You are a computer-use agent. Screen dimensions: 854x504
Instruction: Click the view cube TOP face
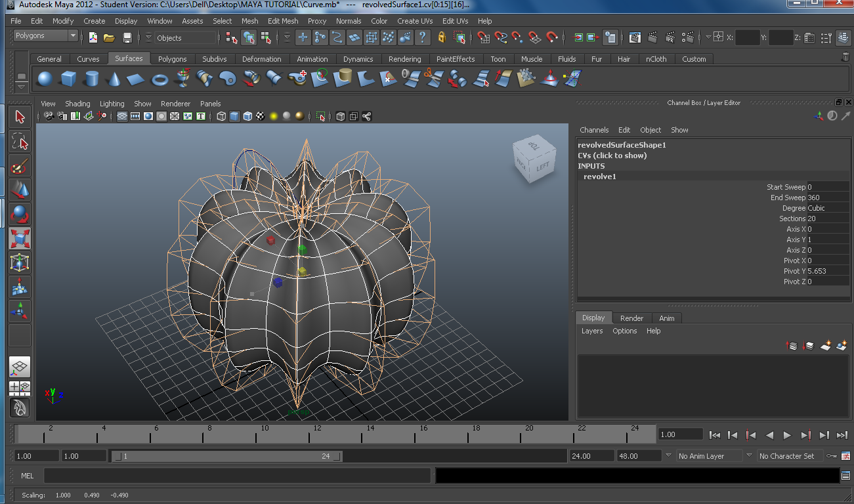pos(534,145)
